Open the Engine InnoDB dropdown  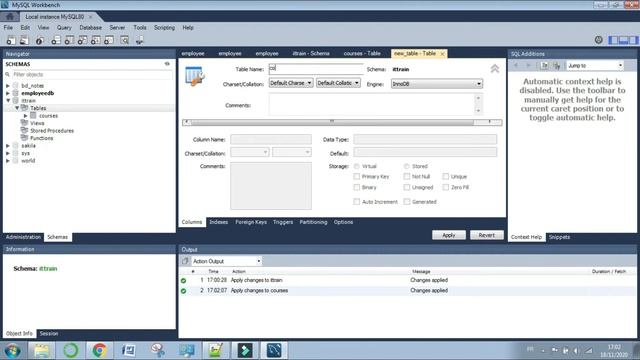(x=437, y=84)
